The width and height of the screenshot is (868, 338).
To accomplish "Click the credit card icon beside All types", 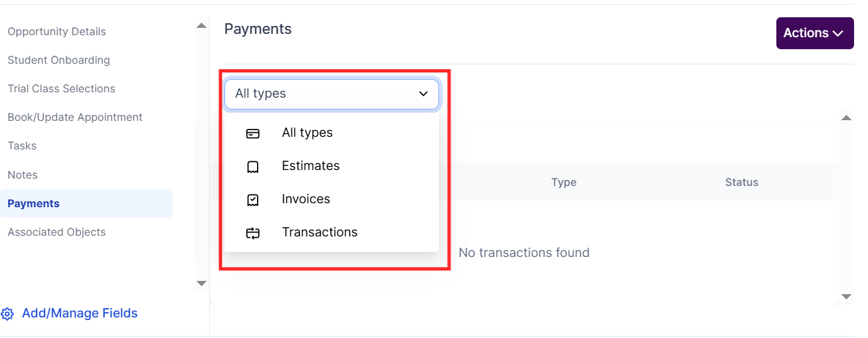I will pos(252,133).
